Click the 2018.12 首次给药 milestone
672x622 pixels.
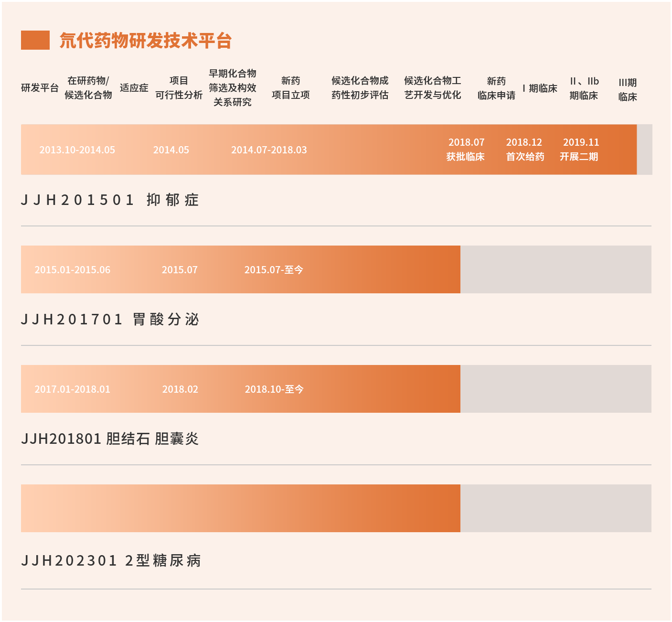click(x=524, y=150)
